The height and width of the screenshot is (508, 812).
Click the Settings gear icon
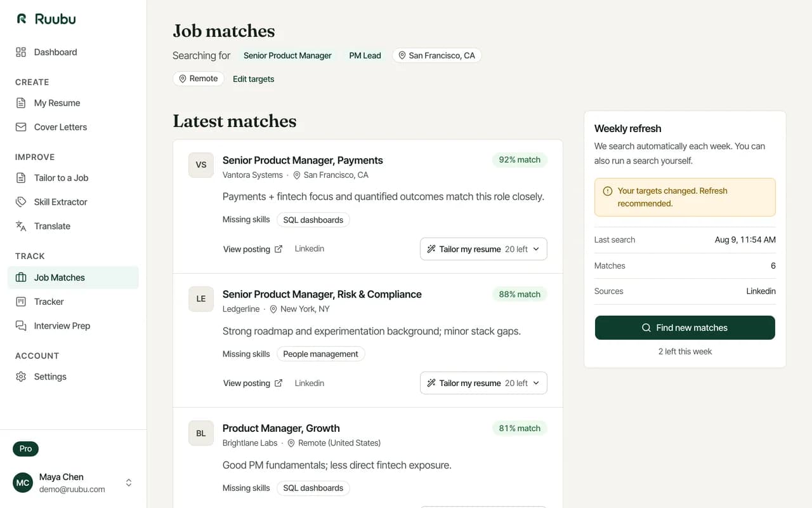pyautogui.click(x=21, y=377)
